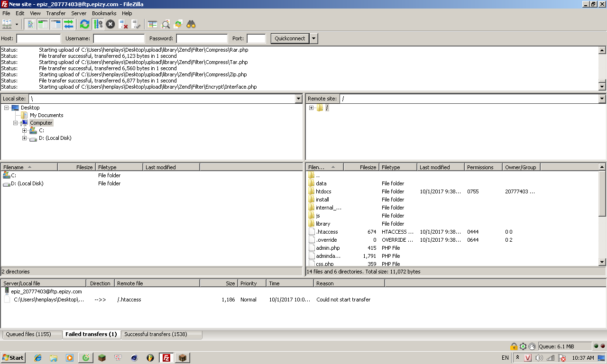
Task: Toggle transfer queue display
Action: coord(69,24)
